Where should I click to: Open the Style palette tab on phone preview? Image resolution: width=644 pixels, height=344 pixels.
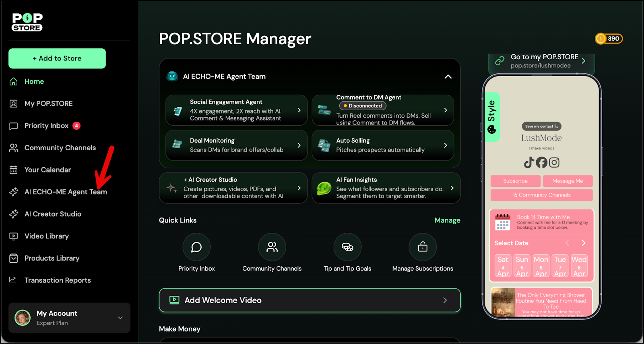(x=492, y=117)
